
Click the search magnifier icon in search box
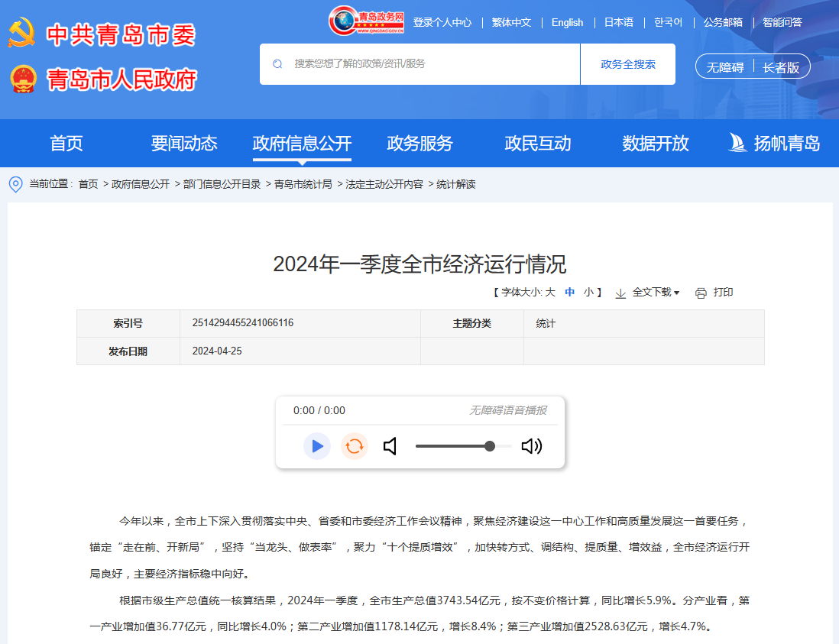click(277, 64)
